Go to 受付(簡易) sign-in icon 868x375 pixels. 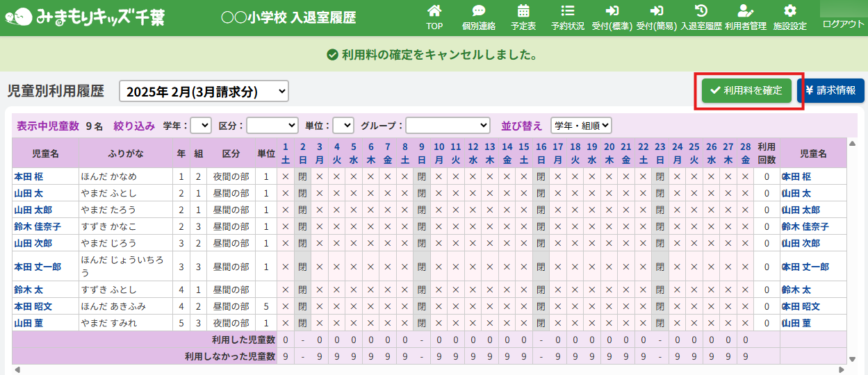pyautogui.click(x=656, y=12)
